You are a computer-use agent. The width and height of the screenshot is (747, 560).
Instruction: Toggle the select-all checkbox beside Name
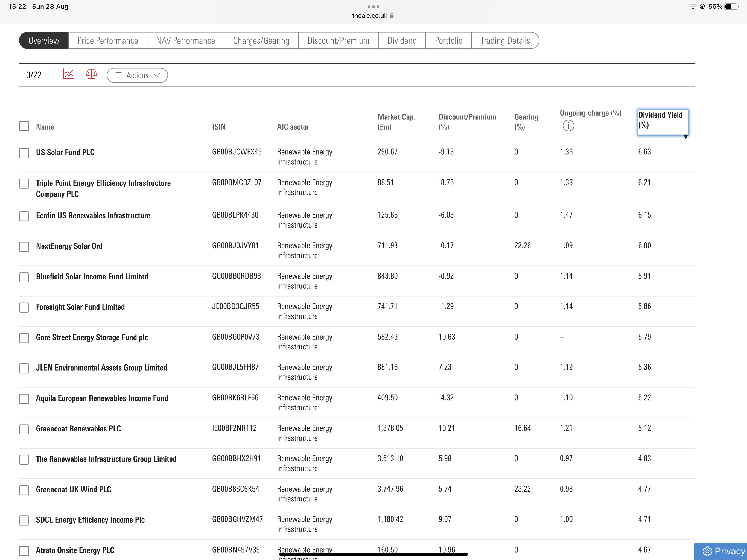coord(24,126)
